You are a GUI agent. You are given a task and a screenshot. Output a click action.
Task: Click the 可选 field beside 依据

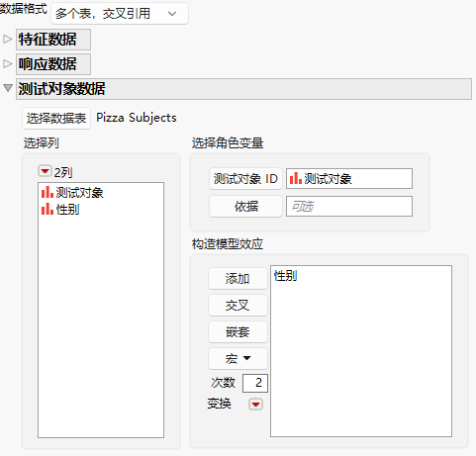[349, 207]
